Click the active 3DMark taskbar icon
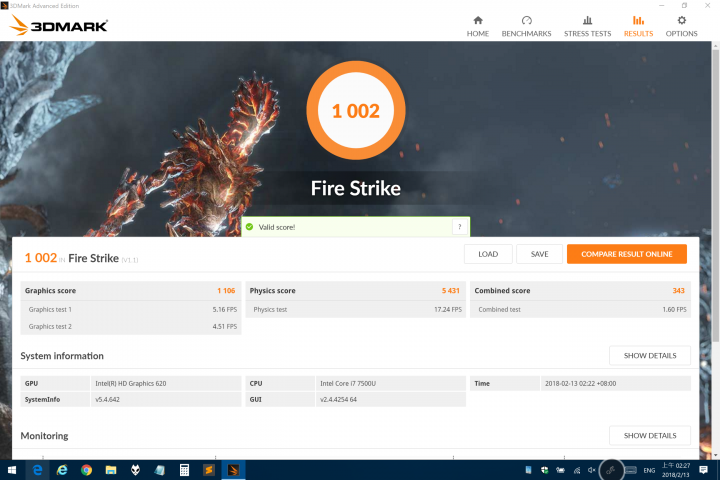 coord(233,470)
